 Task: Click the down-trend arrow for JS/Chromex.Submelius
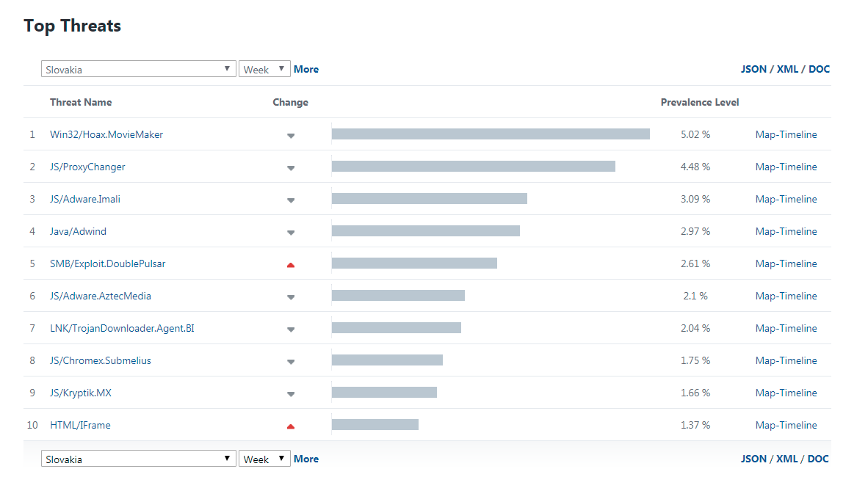pyautogui.click(x=291, y=362)
